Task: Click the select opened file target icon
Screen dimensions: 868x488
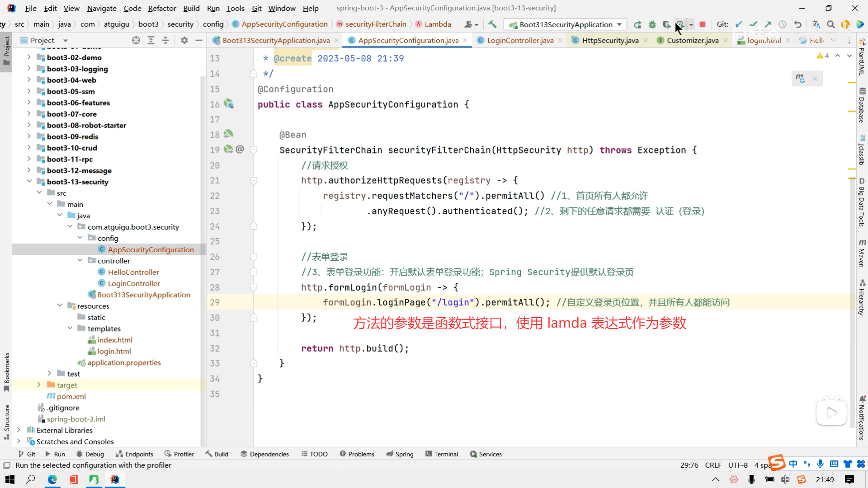Action: pos(136,40)
